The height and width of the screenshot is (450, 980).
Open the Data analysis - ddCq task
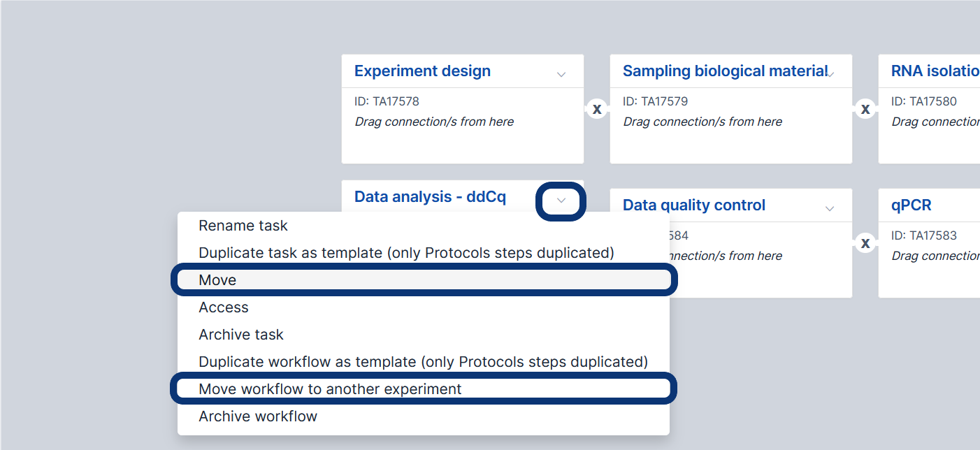click(430, 197)
